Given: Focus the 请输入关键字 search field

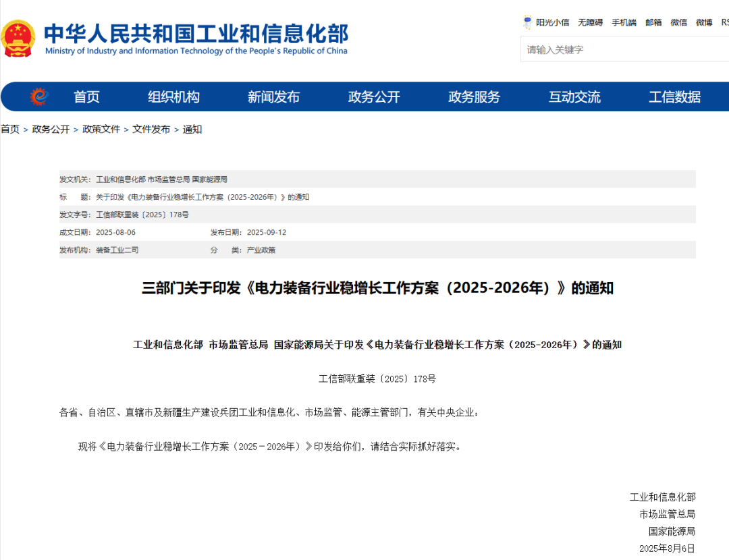Looking at the screenshot, I should coord(625,50).
